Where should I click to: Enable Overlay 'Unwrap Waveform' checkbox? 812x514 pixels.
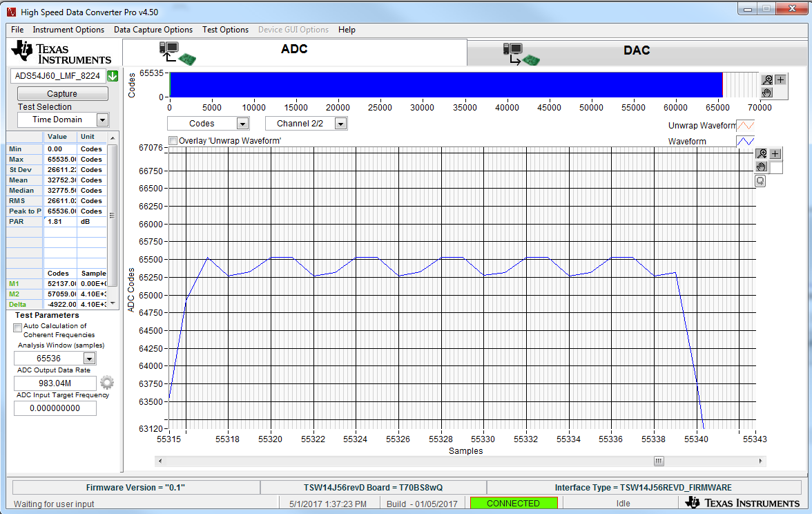point(173,141)
